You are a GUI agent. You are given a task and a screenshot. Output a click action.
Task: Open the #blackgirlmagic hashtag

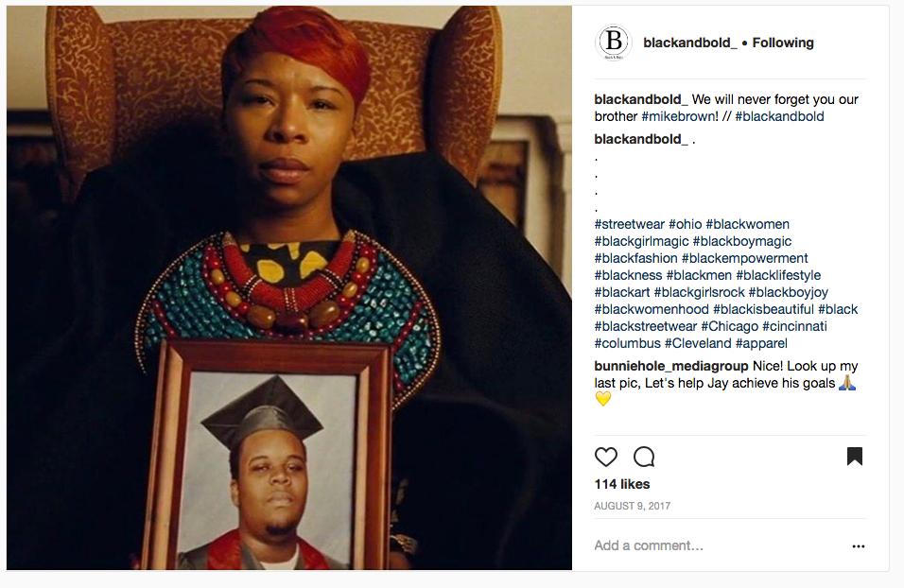tap(642, 242)
